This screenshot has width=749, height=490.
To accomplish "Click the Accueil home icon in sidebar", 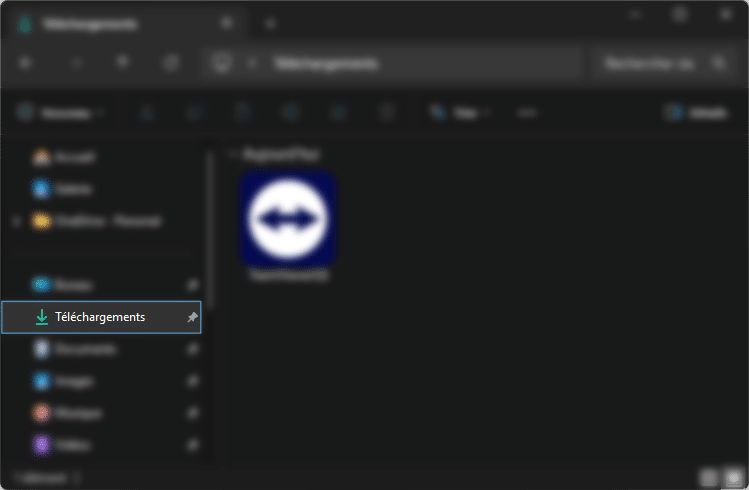I will [x=42, y=157].
